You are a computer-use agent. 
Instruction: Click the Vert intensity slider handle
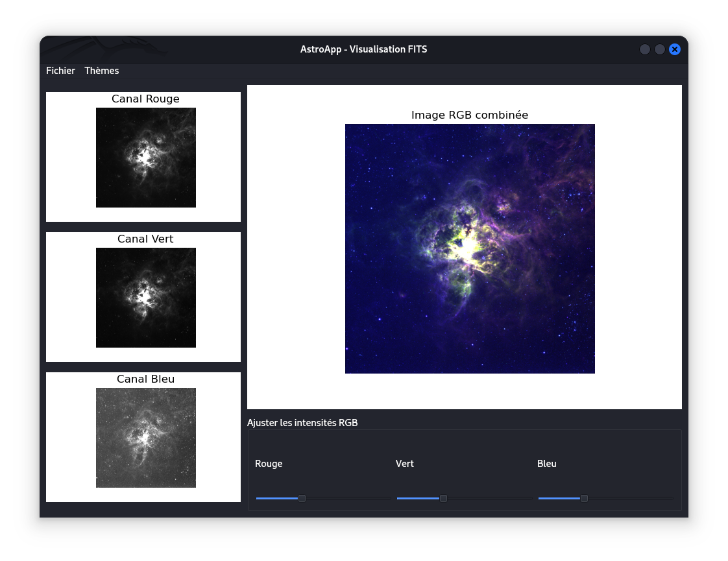coord(443,498)
